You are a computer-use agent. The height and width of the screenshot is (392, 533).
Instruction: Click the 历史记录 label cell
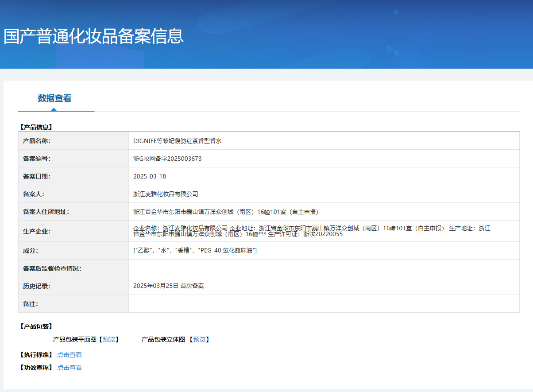73,286
